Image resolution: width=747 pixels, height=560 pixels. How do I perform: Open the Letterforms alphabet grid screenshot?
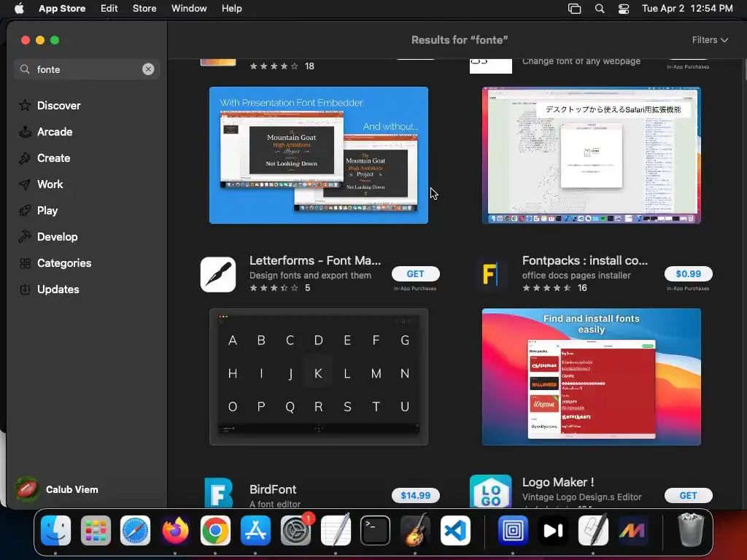(x=319, y=377)
